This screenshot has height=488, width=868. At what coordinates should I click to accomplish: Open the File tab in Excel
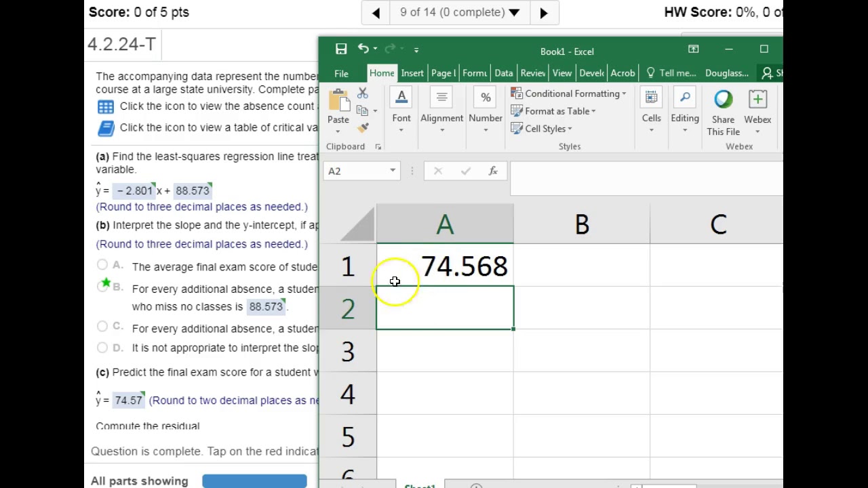coord(341,73)
